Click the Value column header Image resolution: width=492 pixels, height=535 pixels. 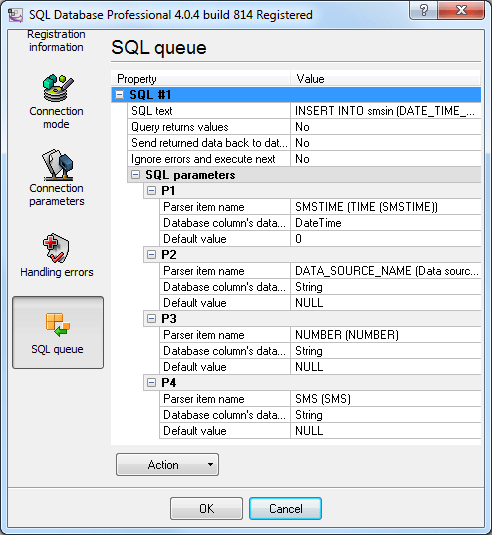pos(386,78)
